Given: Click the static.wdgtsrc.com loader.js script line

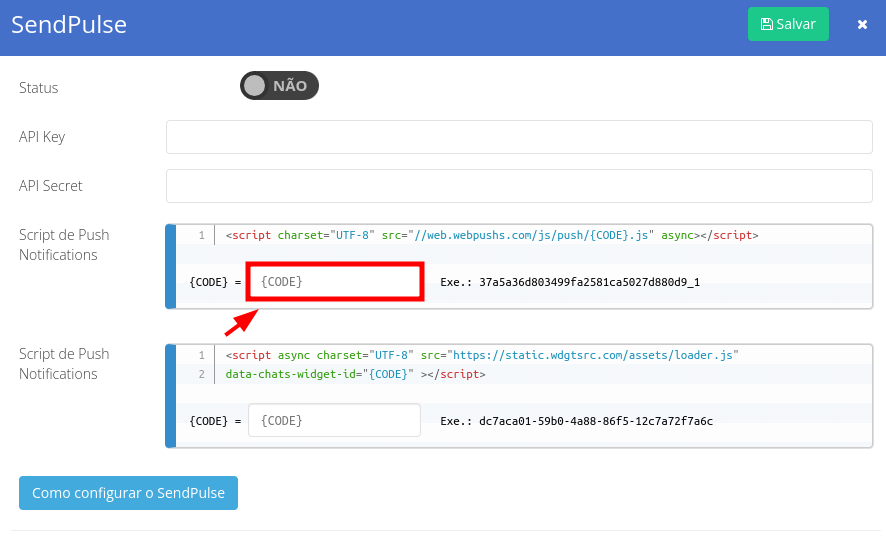Looking at the screenshot, I should [482, 355].
